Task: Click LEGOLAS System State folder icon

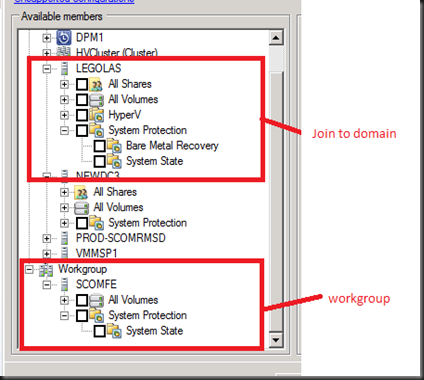Action: click(x=114, y=161)
